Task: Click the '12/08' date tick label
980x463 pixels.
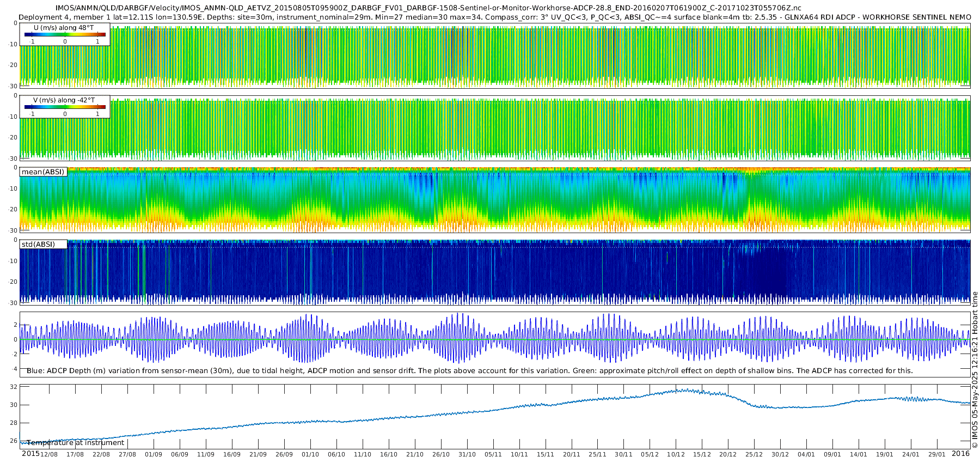Action: [49, 454]
